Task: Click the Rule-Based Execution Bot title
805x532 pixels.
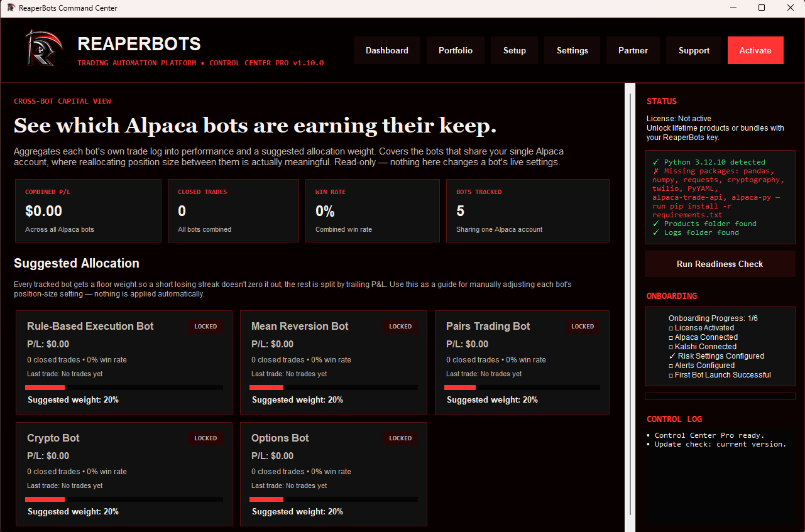Action: click(x=90, y=327)
